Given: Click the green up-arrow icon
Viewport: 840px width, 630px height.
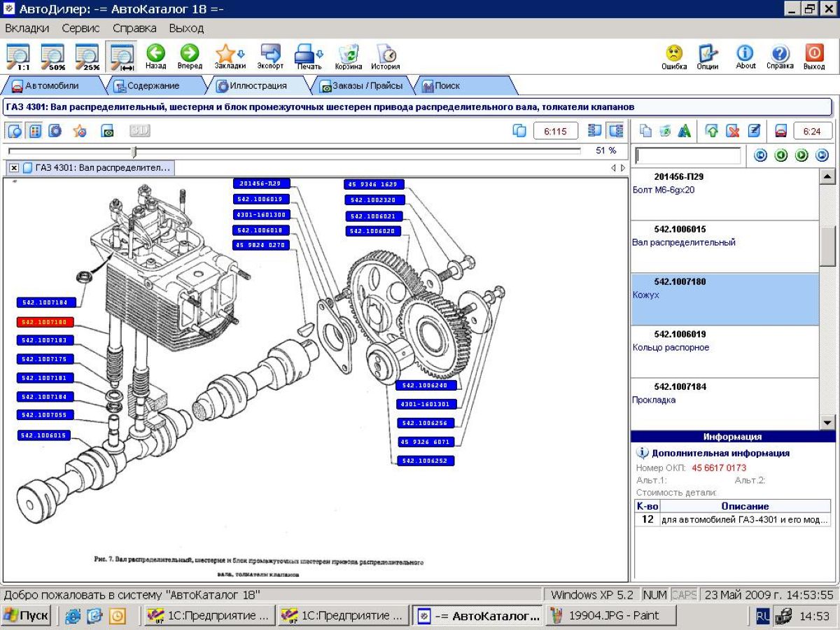Looking at the screenshot, I should coord(712,130).
